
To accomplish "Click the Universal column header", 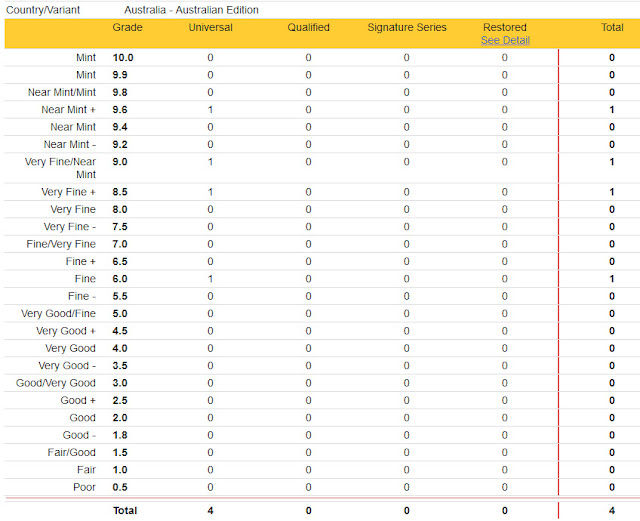I will [210, 27].
